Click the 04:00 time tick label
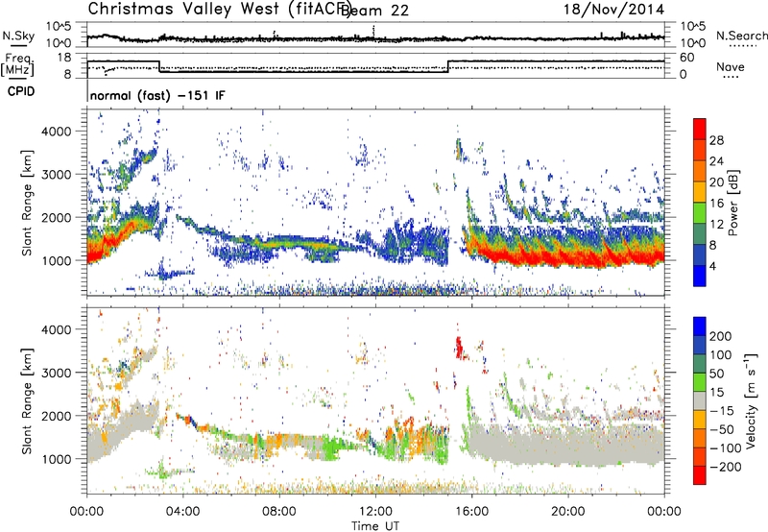The image size is (768, 532). [x=182, y=512]
